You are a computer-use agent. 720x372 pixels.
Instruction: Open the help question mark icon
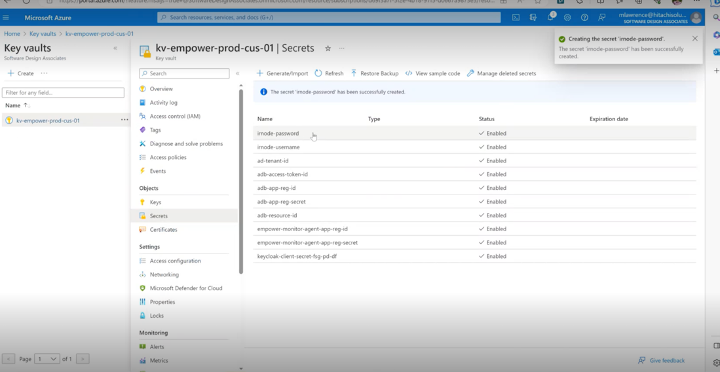585,17
